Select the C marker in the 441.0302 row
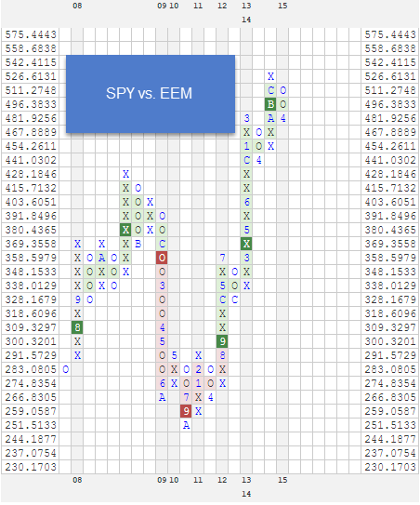 coord(246,160)
